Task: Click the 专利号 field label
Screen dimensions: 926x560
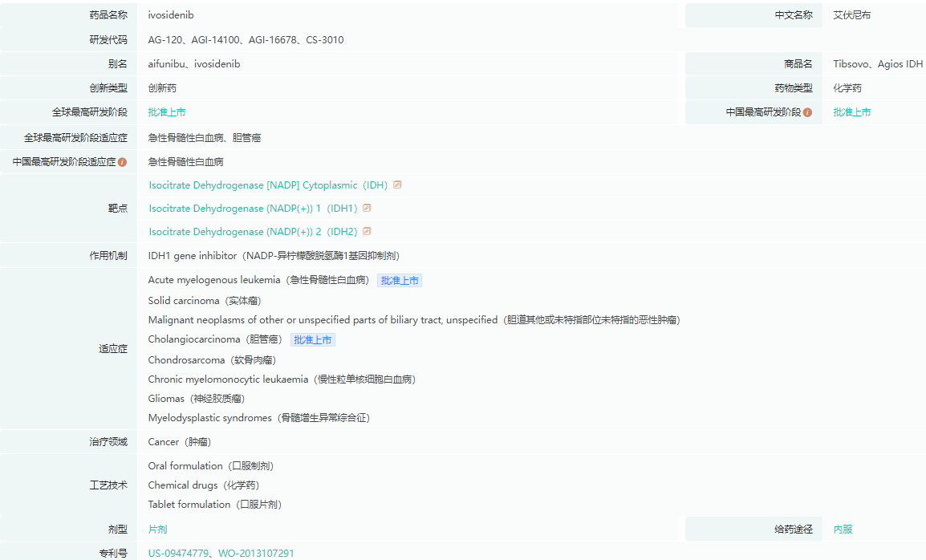Action: click(x=113, y=554)
